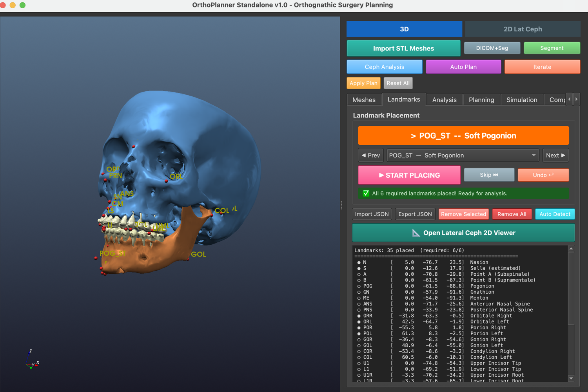Click Import STL Meshes button

click(403, 48)
